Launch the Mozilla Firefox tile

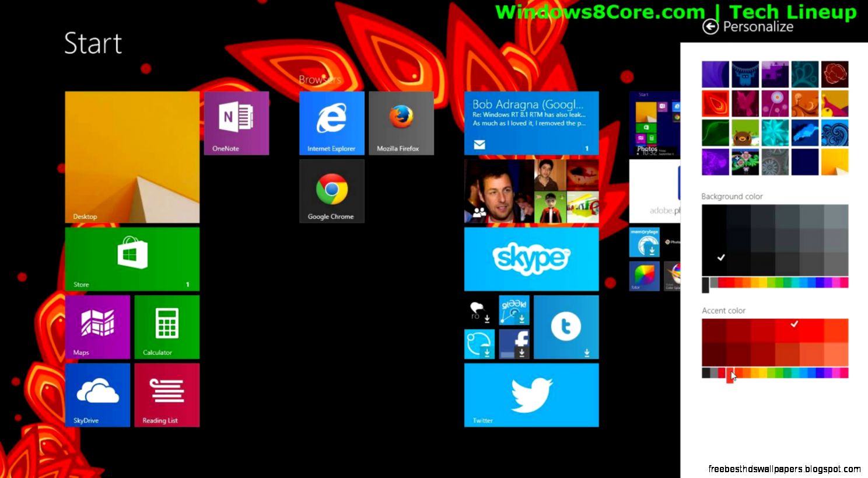401,123
